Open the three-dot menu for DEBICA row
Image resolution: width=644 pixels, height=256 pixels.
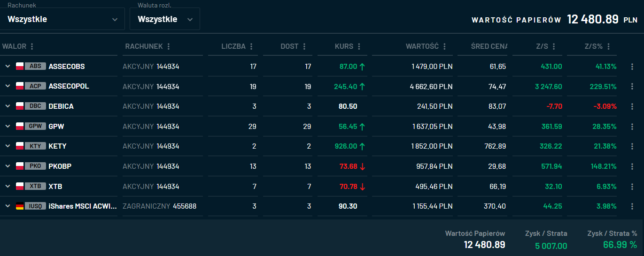(632, 106)
